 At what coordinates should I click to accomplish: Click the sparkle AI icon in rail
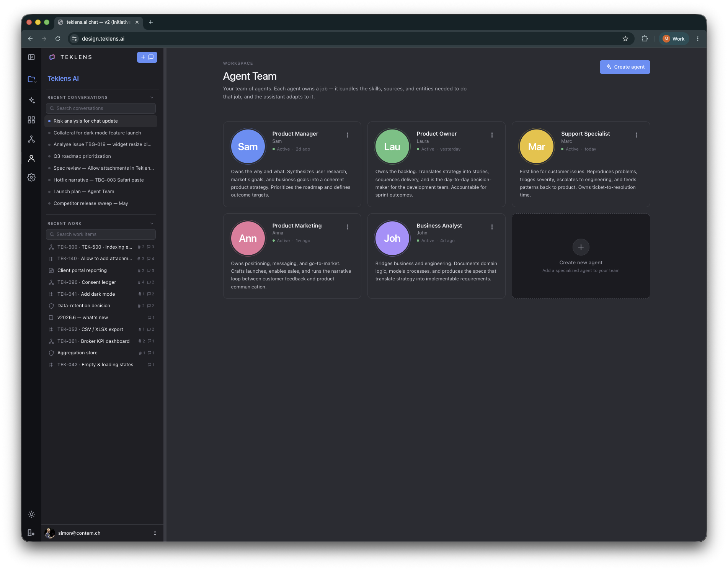(x=32, y=100)
